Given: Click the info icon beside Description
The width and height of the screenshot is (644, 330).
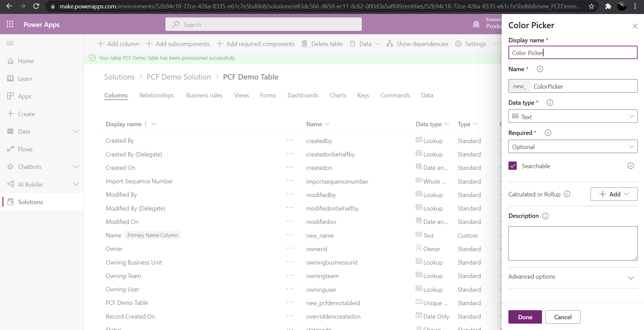Looking at the screenshot, I should pyautogui.click(x=545, y=216).
